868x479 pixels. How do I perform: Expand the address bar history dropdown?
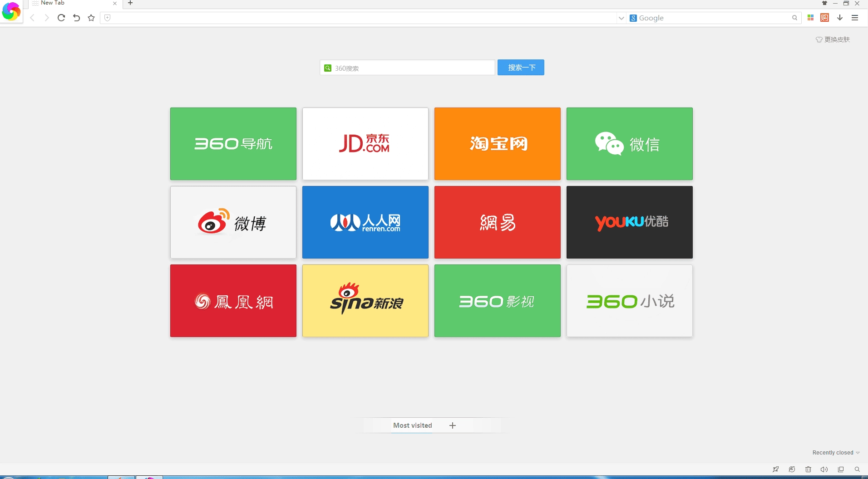coord(621,18)
